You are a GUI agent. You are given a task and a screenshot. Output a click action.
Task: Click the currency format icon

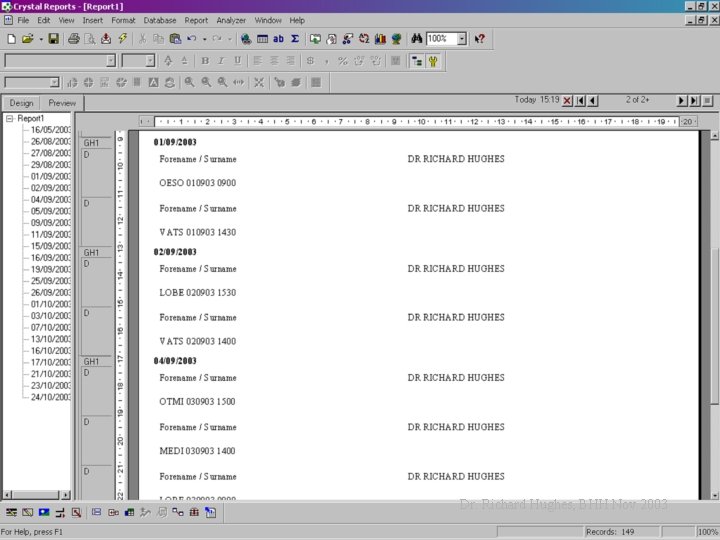pos(310,61)
